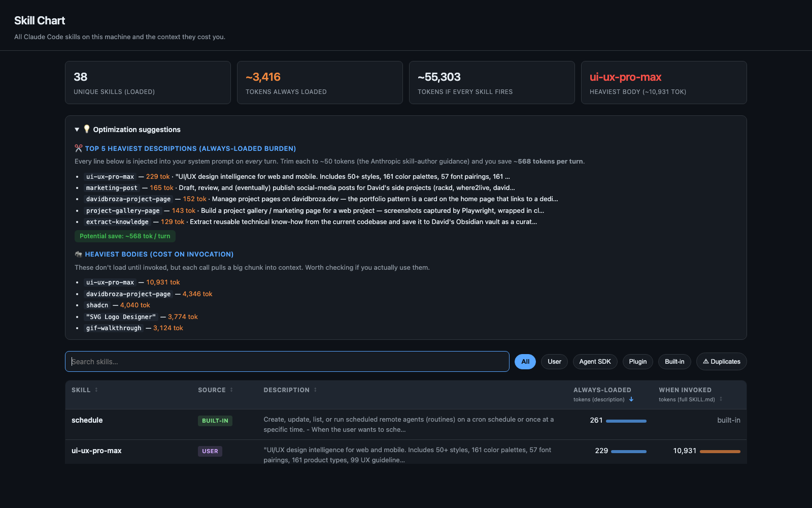This screenshot has width=812, height=508.
Task: Click davidbroza-project-page 4,346 tok entry
Action: point(128,294)
